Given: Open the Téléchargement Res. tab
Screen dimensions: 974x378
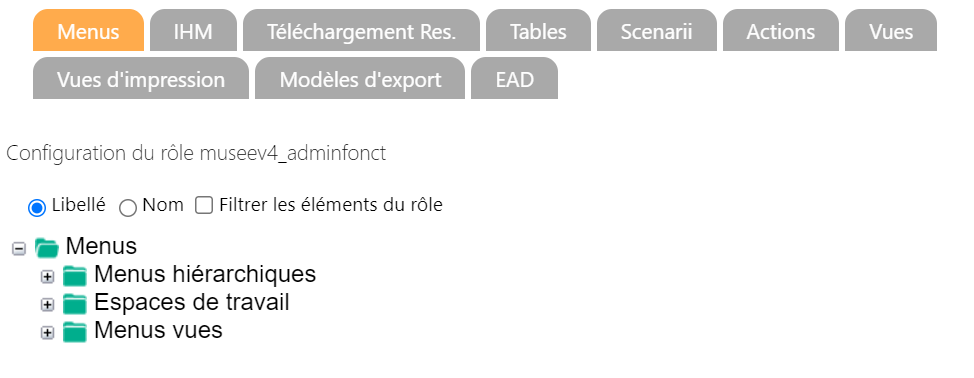Looking at the screenshot, I should click(x=362, y=30).
